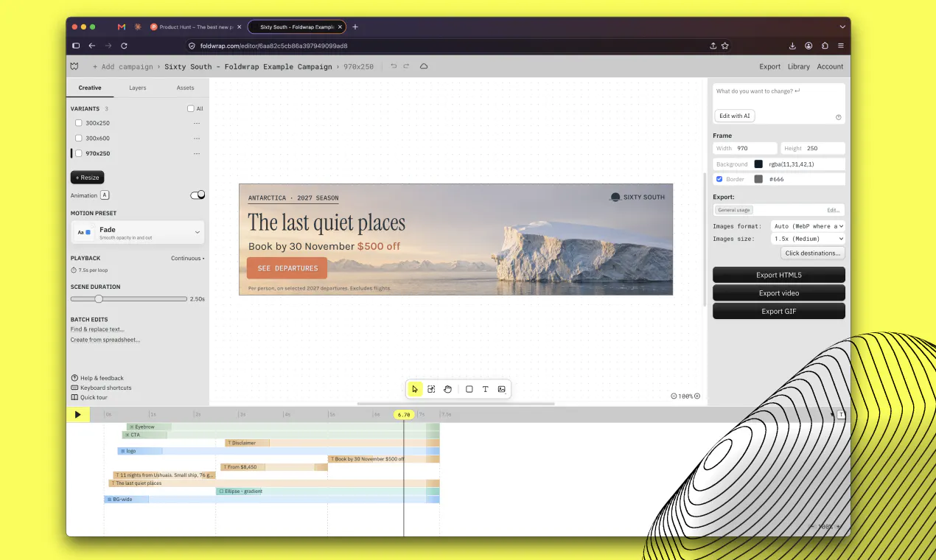Check the 970x250 variant checkbox
The height and width of the screenshot is (560, 936).
(x=79, y=153)
